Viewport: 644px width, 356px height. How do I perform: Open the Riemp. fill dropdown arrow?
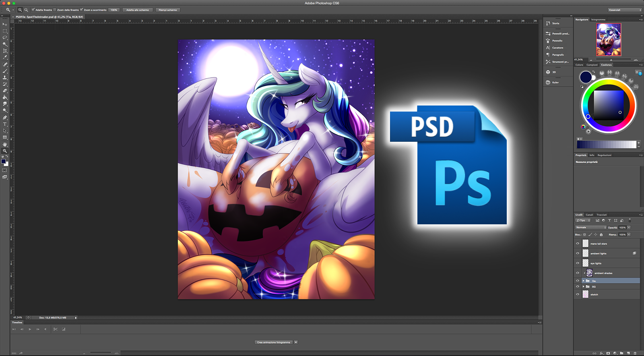[629, 234]
